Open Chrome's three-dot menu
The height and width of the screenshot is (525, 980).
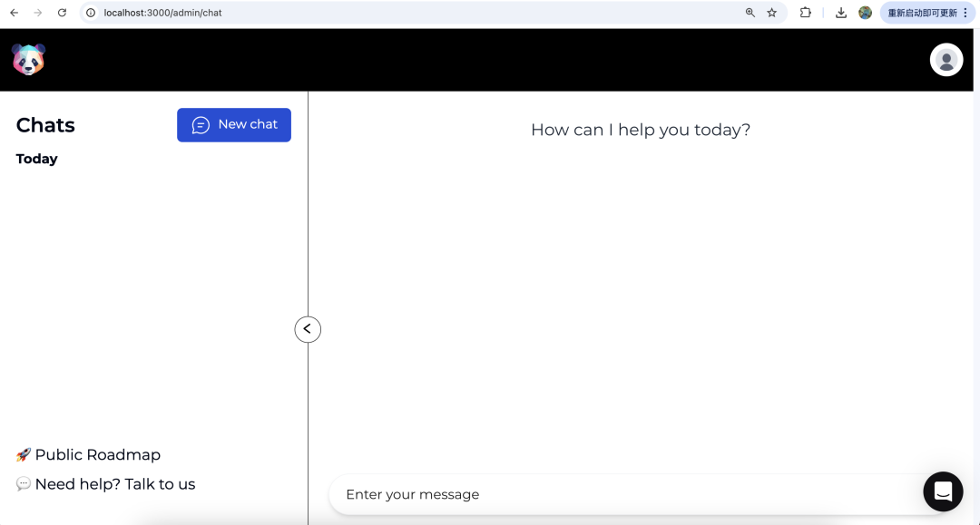point(965,13)
